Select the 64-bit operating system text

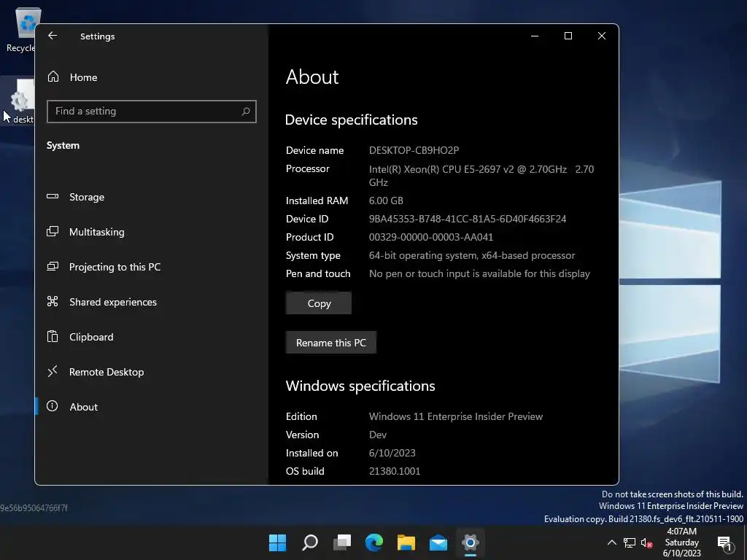(x=472, y=256)
